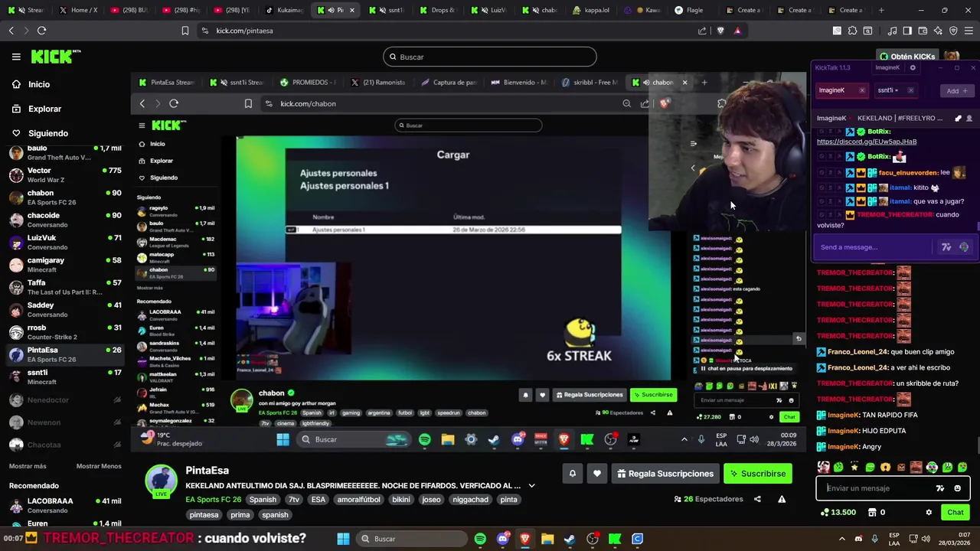Screen dimensions: 980x551
Task: Click the notification bell for PintaEsa
Action: point(572,474)
